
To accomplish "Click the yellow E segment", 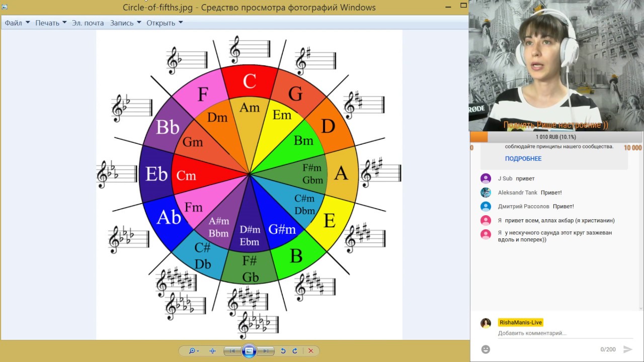I will click(330, 220).
